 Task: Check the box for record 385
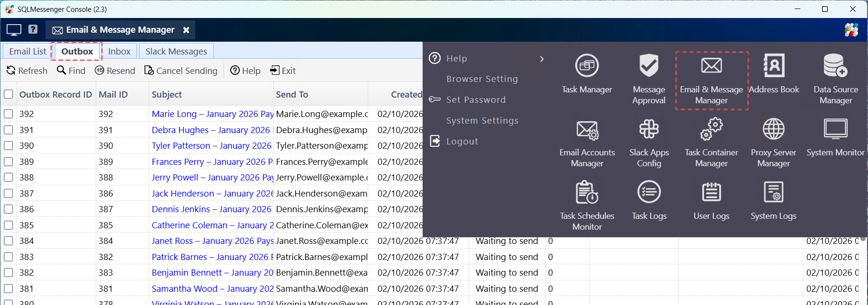pyautogui.click(x=8, y=225)
